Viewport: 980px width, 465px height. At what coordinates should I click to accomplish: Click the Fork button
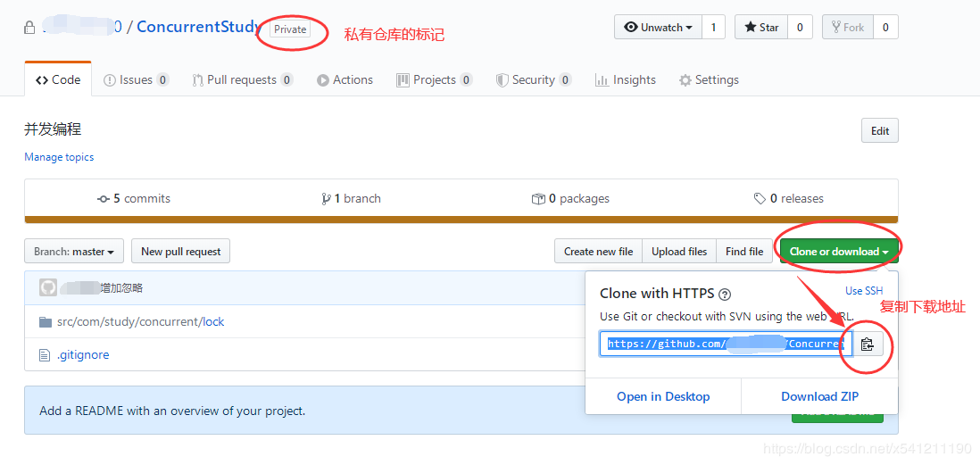[847, 28]
